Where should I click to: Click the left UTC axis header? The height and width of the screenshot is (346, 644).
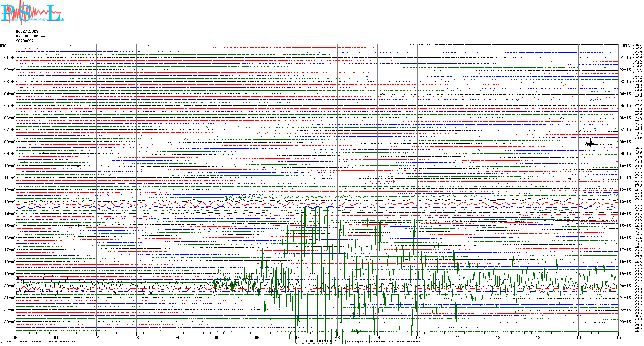tap(3, 46)
